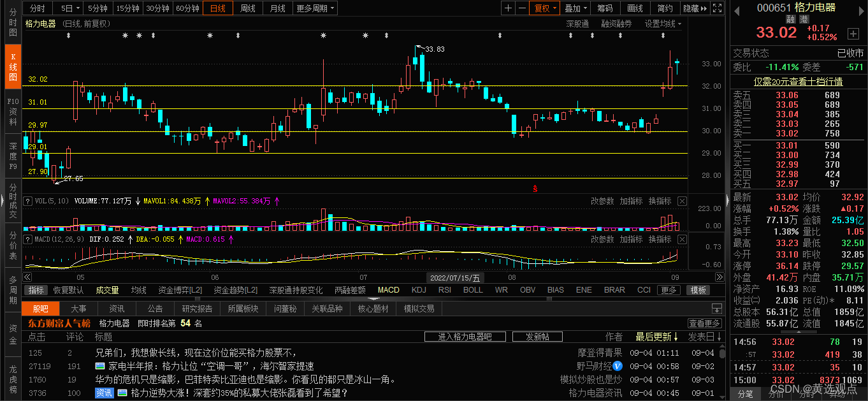The width and height of the screenshot is (868, 401).
Task: Click 发新帖 button
Action: 539,337
